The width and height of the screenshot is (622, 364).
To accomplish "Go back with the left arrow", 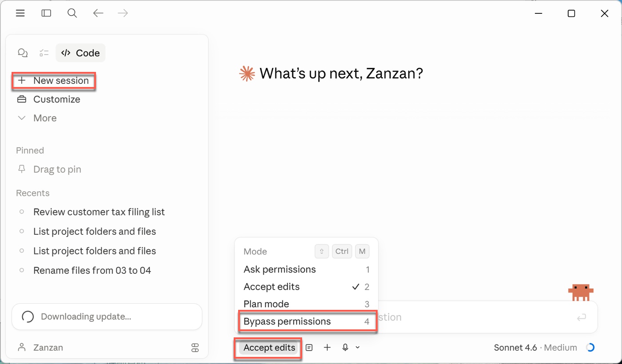I will pyautogui.click(x=98, y=13).
